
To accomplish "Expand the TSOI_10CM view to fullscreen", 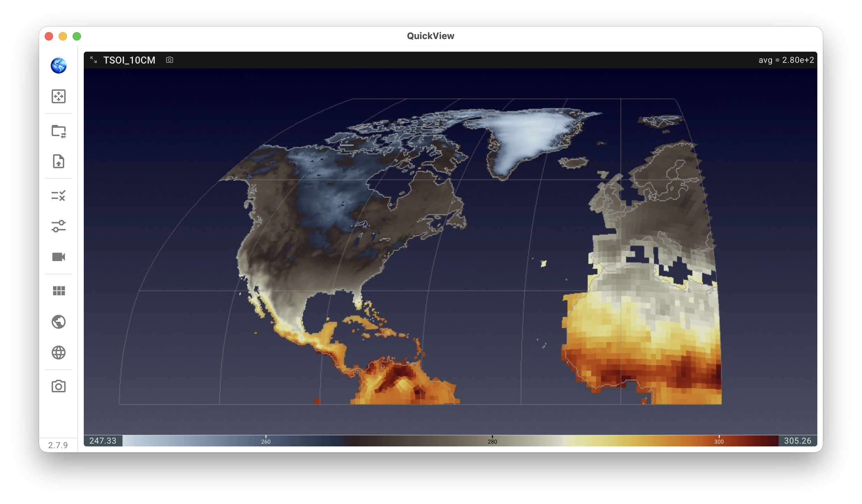I will pos(94,60).
